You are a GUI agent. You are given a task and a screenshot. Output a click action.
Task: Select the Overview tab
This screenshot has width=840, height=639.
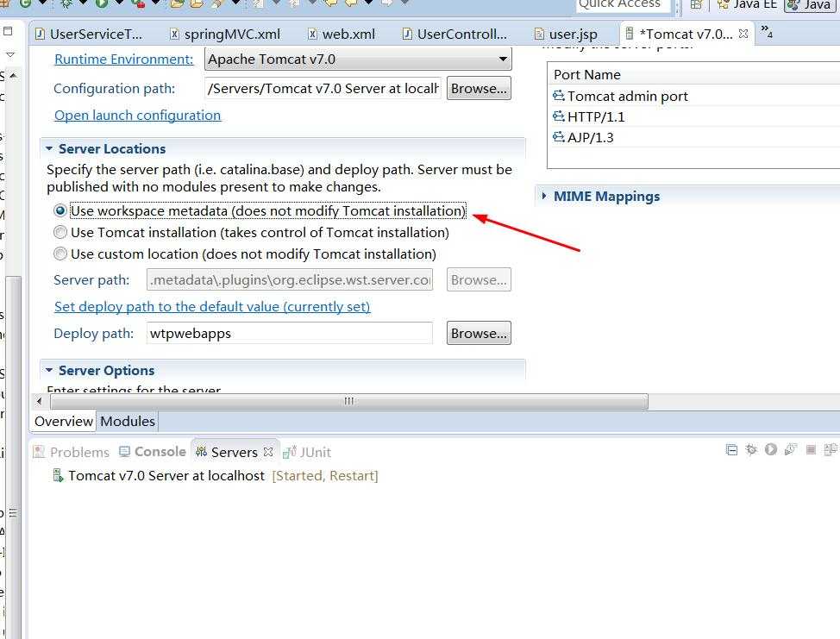64,422
